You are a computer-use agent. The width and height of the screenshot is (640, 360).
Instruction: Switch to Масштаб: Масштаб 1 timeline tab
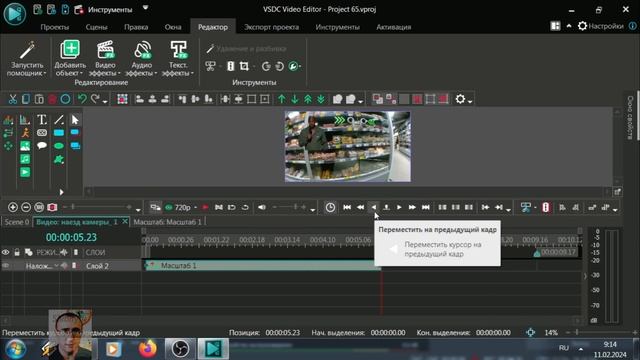click(167, 222)
